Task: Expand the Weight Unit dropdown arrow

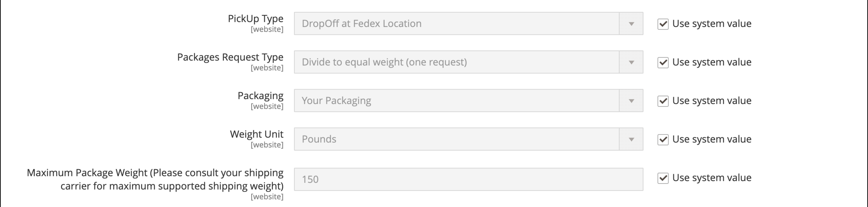Action: [x=631, y=139]
